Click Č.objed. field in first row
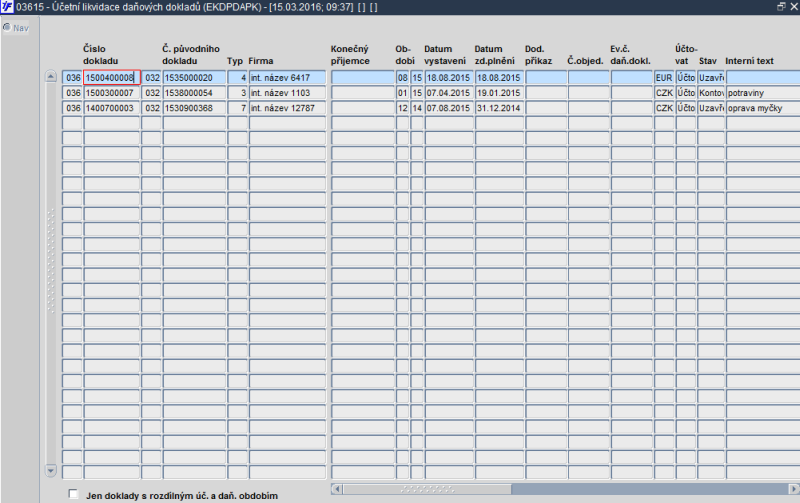800x503 pixels. coord(588,78)
